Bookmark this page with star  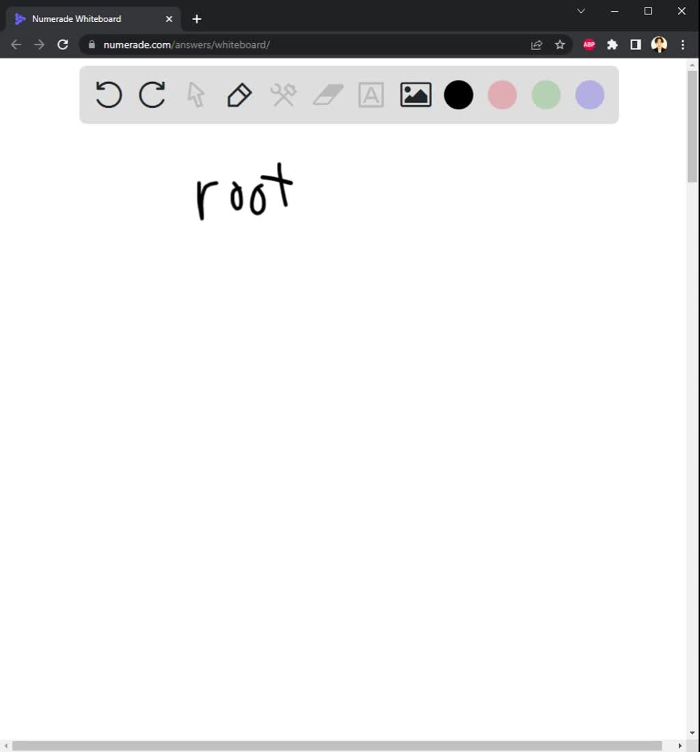click(559, 44)
